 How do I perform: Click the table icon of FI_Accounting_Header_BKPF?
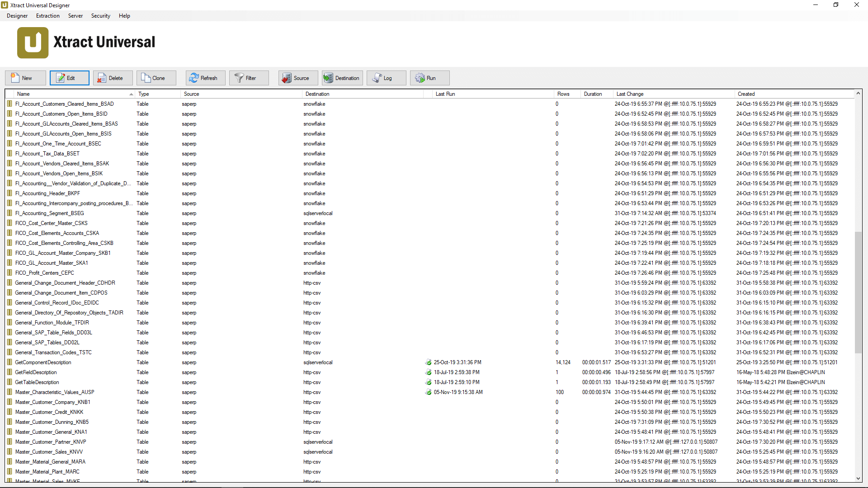9,193
